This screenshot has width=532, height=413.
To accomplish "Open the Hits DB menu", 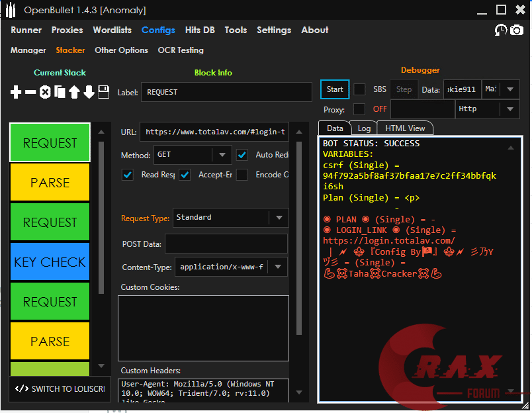I will pyautogui.click(x=200, y=30).
